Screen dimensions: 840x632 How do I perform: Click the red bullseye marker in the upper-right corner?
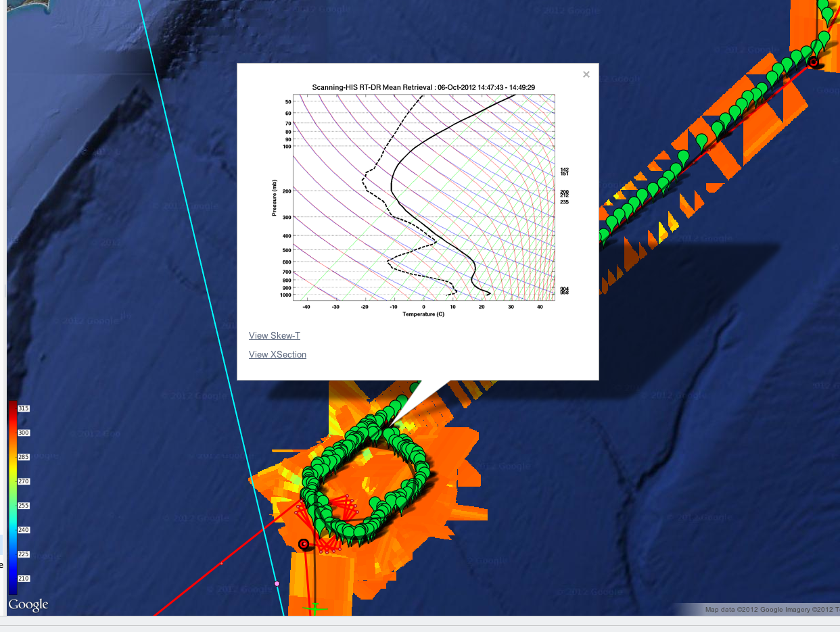click(814, 62)
